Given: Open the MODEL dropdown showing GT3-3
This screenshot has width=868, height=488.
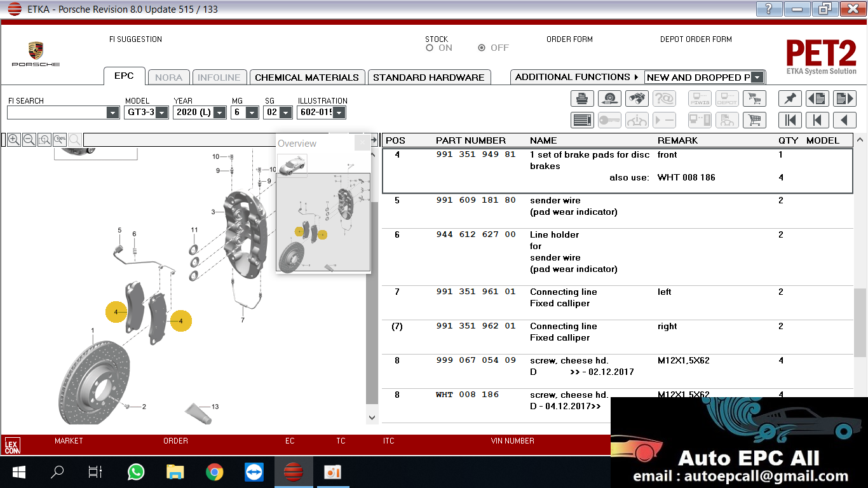Looking at the screenshot, I should [x=162, y=112].
